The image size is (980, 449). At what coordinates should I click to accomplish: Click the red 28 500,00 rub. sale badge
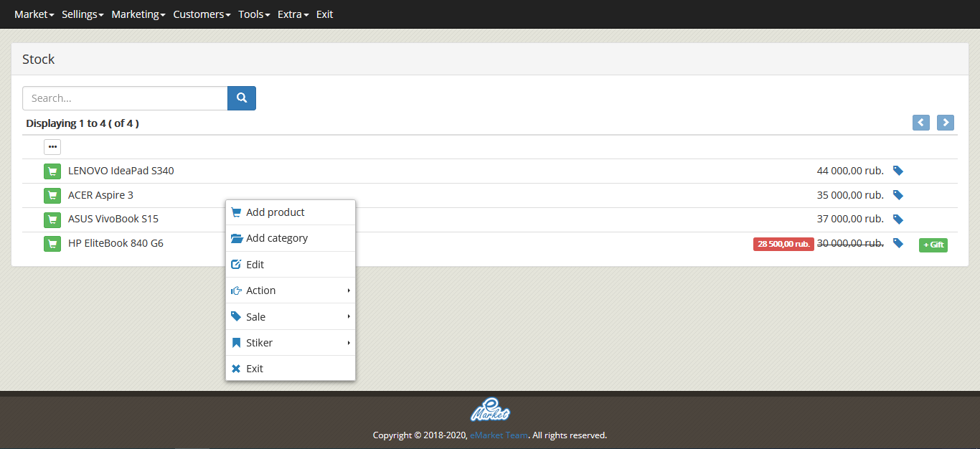pyautogui.click(x=783, y=244)
